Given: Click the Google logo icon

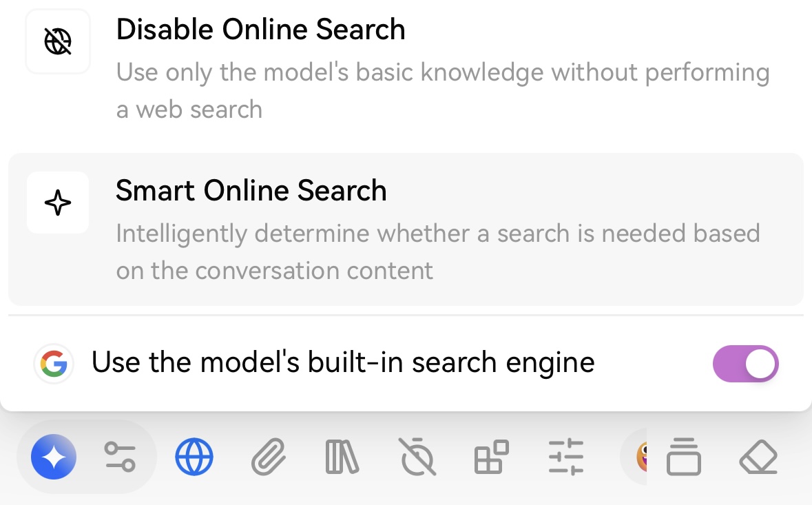Looking at the screenshot, I should coord(54,364).
